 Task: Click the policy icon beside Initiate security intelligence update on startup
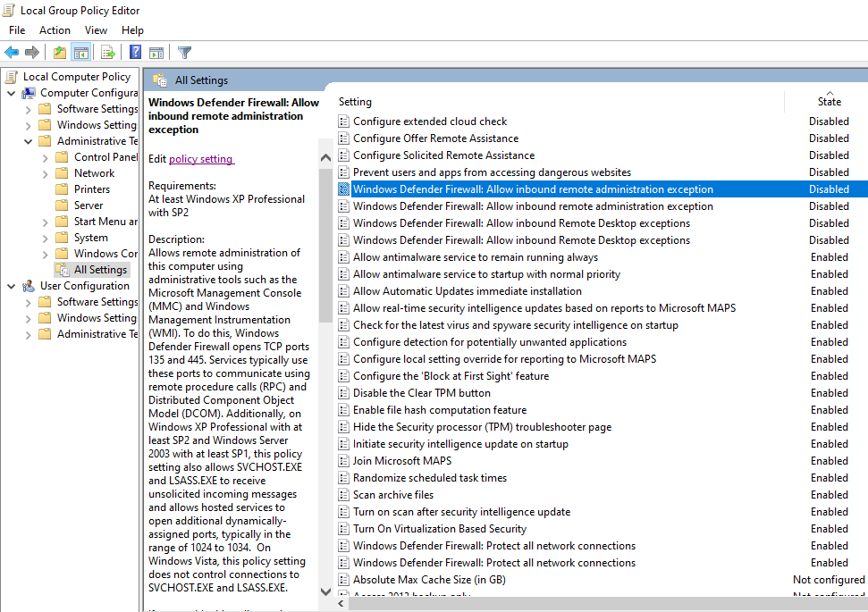[x=344, y=444]
